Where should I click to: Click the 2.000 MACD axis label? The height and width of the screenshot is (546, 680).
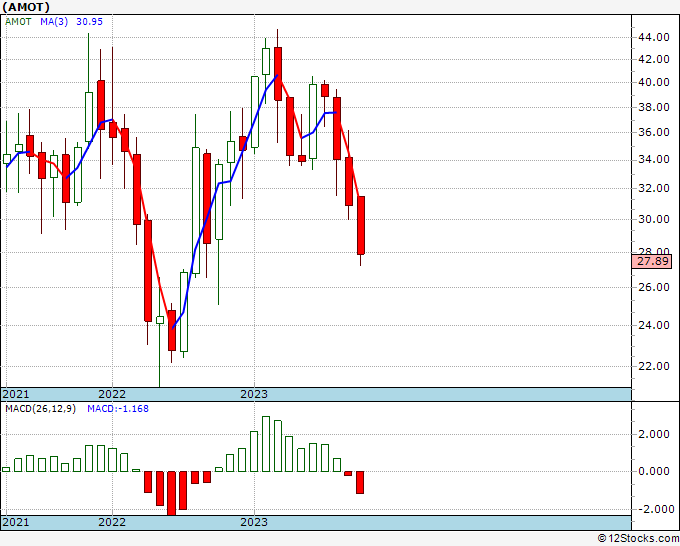pyautogui.click(x=656, y=435)
